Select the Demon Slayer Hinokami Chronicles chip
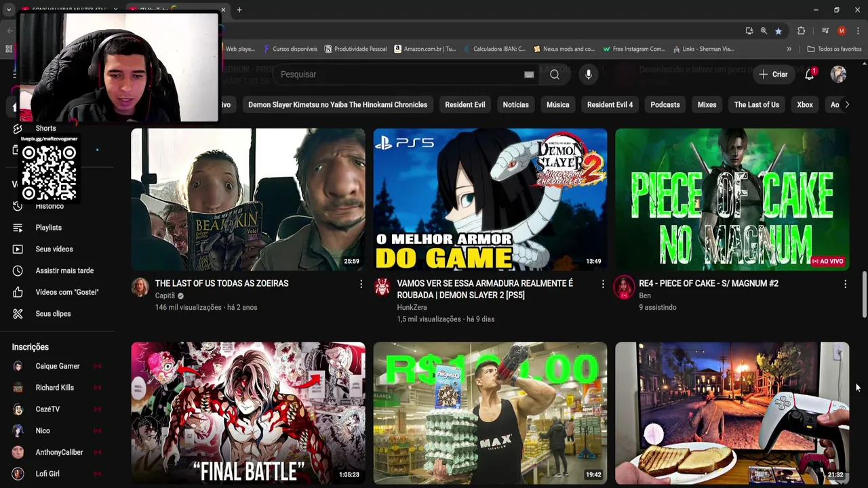 338,104
